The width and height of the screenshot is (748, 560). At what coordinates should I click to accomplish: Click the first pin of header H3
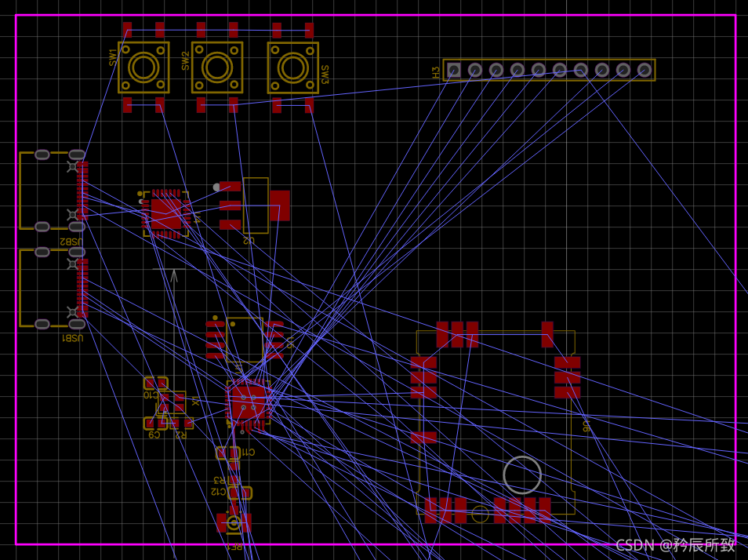pos(453,71)
